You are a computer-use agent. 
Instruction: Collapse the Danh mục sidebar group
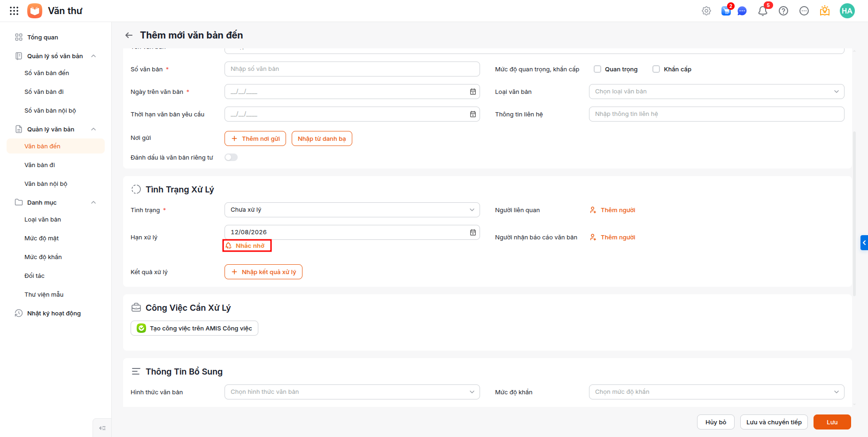[93, 202]
